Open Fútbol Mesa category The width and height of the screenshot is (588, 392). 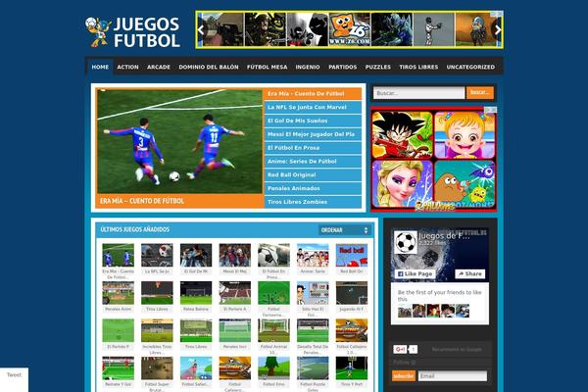coord(267,67)
